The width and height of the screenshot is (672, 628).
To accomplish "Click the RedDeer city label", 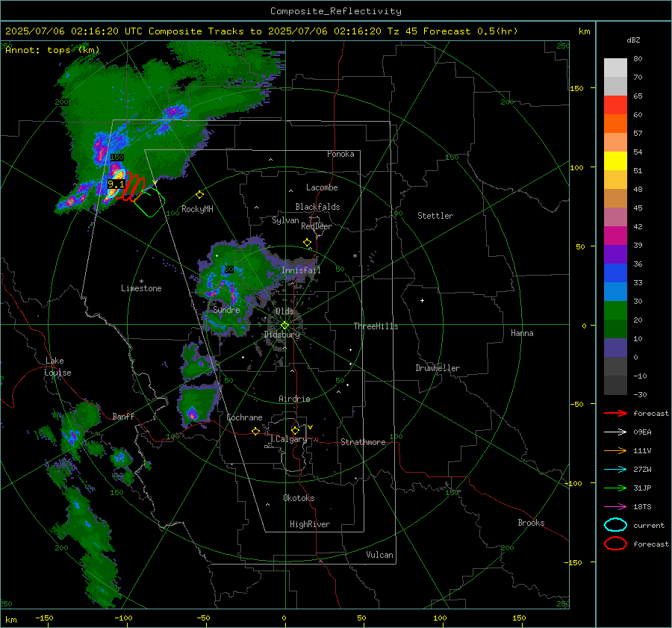I will pyautogui.click(x=317, y=226).
